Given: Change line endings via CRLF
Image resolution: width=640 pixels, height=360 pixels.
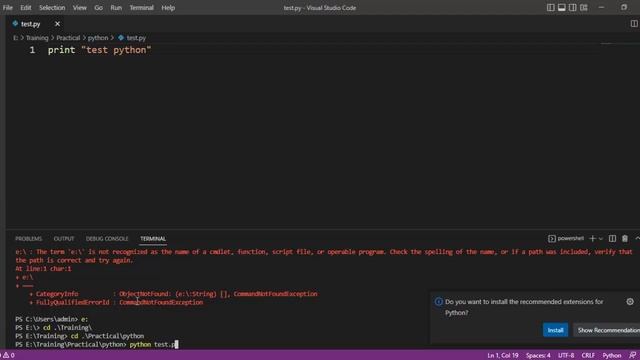Looking at the screenshot, I should pyautogui.click(x=588, y=356).
